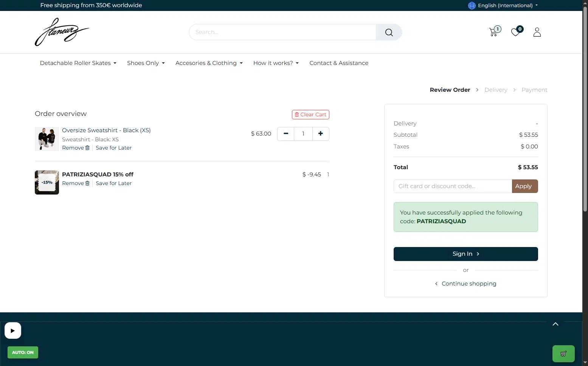
Task: Expand the Shoes Only menu
Action: tap(146, 63)
